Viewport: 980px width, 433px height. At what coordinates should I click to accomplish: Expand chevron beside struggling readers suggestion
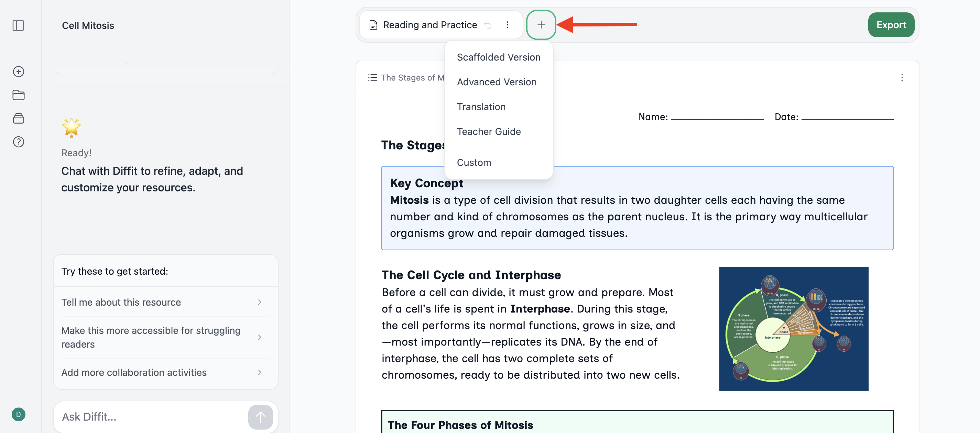[260, 337]
